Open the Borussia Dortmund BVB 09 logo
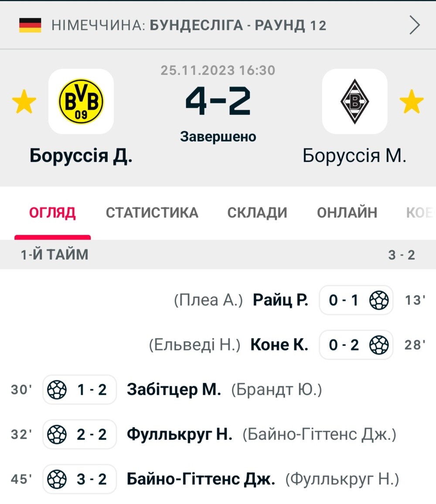 point(81,101)
